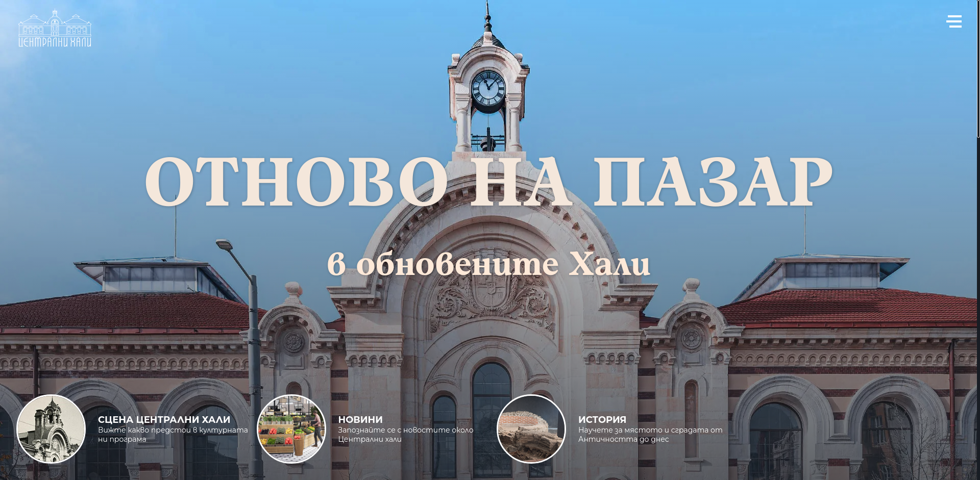This screenshot has width=980, height=480.
Task: Open the СЦЕНА ЦЕНТРАЛНИ ХАЛИ section
Action: tap(164, 419)
